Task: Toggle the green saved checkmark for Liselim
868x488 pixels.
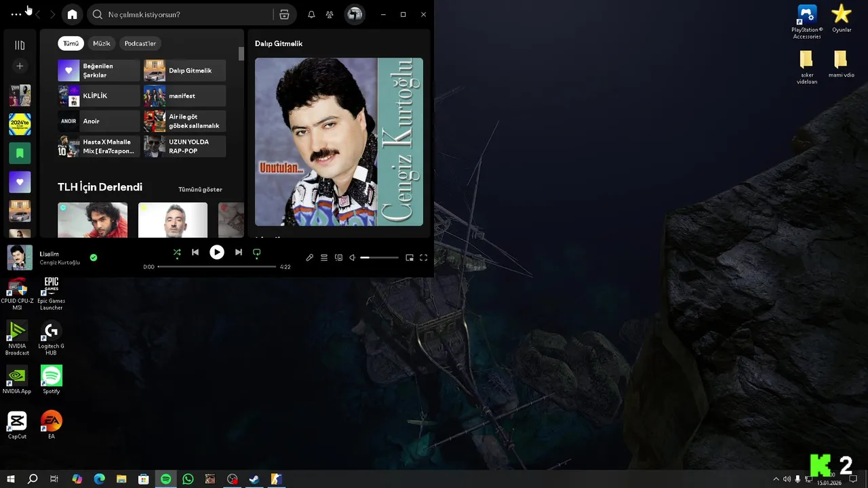Action: click(x=94, y=258)
